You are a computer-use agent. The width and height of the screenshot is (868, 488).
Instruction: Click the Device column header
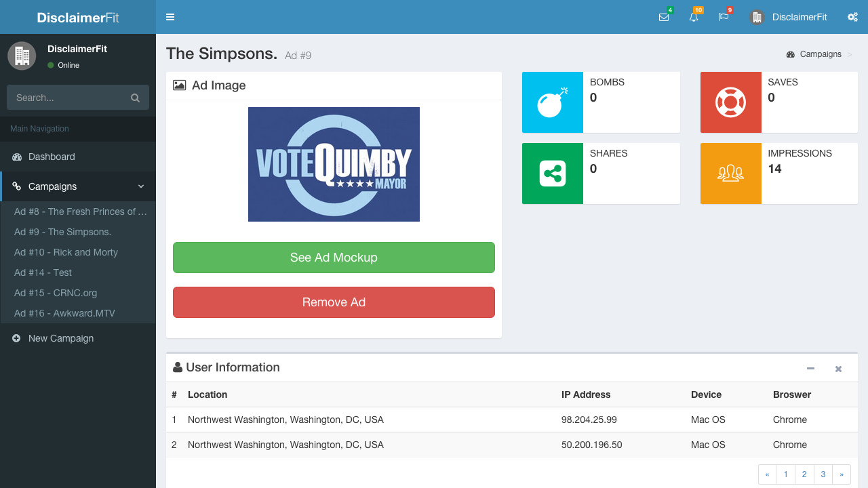click(706, 394)
